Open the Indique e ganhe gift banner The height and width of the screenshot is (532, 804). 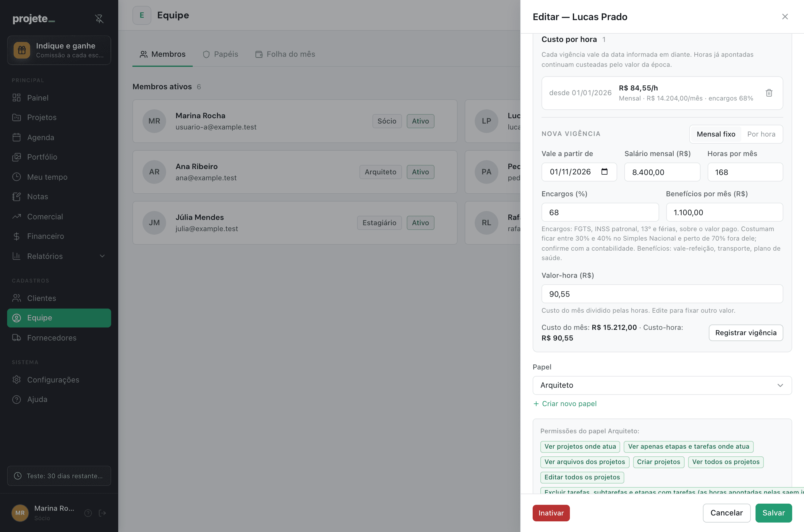59,50
